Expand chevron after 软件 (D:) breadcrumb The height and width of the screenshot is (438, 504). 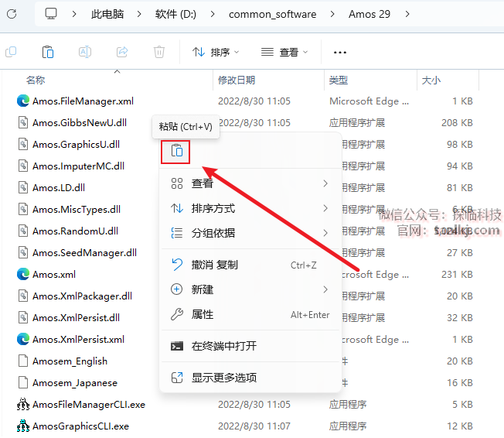(213, 14)
